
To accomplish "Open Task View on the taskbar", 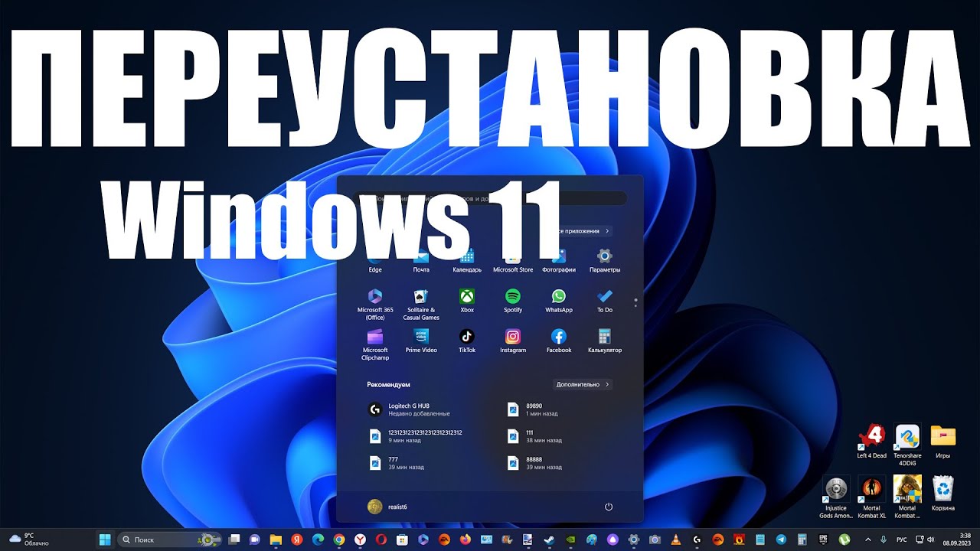I will [234, 540].
